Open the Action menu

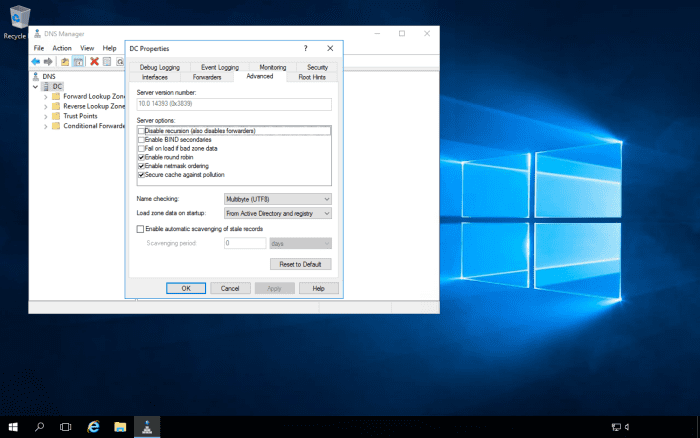pyautogui.click(x=62, y=47)
